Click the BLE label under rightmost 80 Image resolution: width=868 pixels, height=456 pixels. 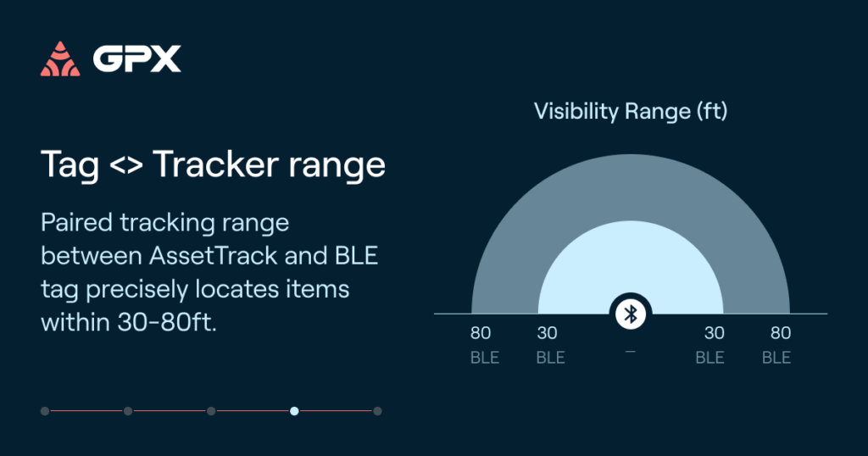click(x=776, y=358)
